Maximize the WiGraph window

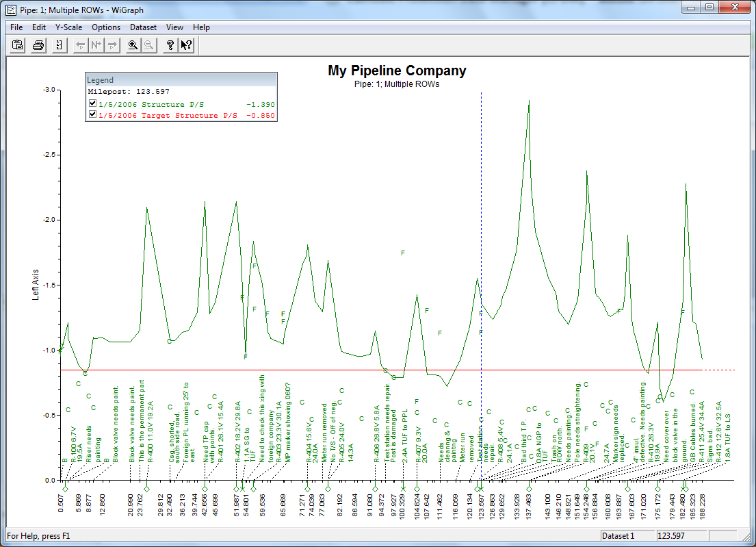[x=709, y=8]
